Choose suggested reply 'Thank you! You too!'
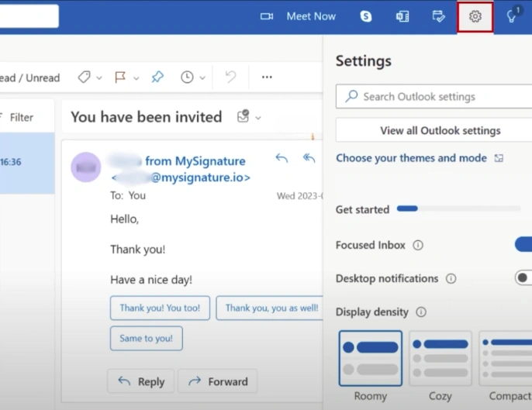The width and height of the screenshot is (532, 410). 160,308
